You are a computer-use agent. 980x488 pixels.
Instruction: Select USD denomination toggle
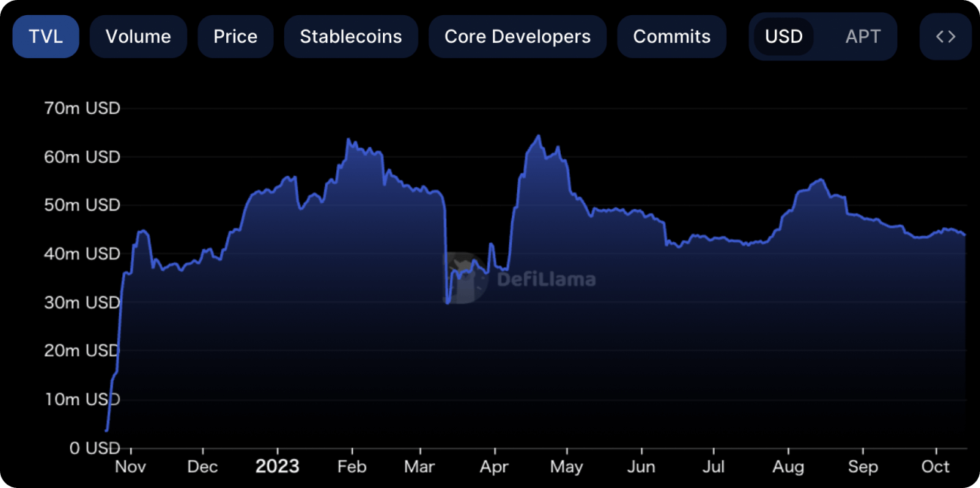pyautogui.click(x=784, y=36)
